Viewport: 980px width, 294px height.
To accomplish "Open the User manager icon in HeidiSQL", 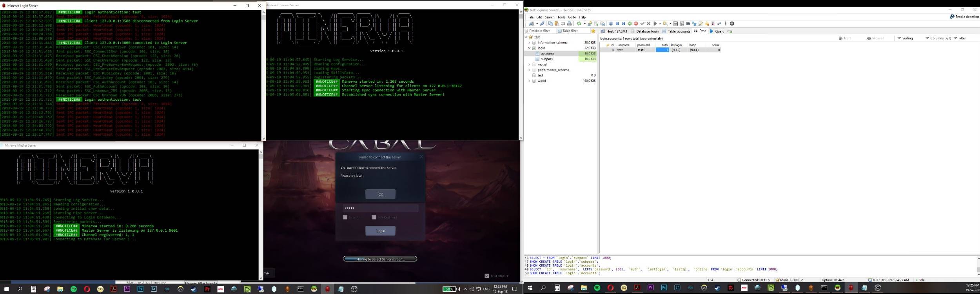I will pyautogui.click(x=590, y=24).
